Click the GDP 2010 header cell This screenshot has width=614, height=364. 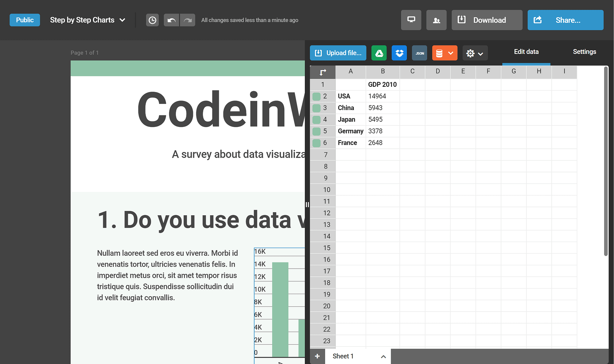point(383,85)
